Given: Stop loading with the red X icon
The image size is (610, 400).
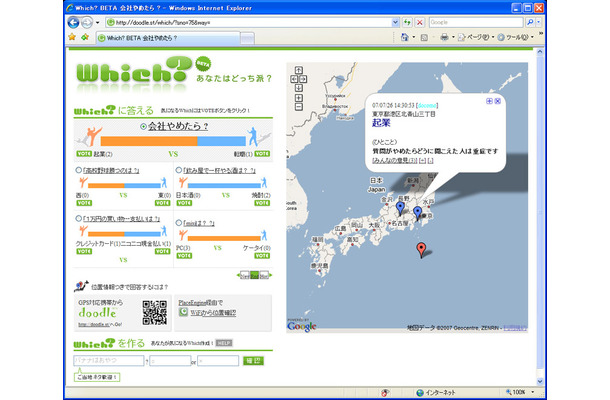Looking at the screenshot, I should click(x=419, y=23).
